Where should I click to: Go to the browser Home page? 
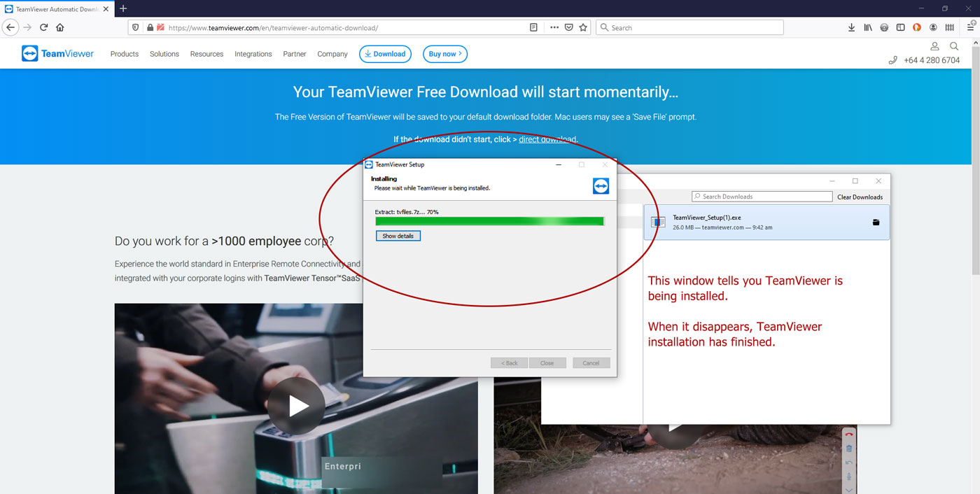(60, 27)
